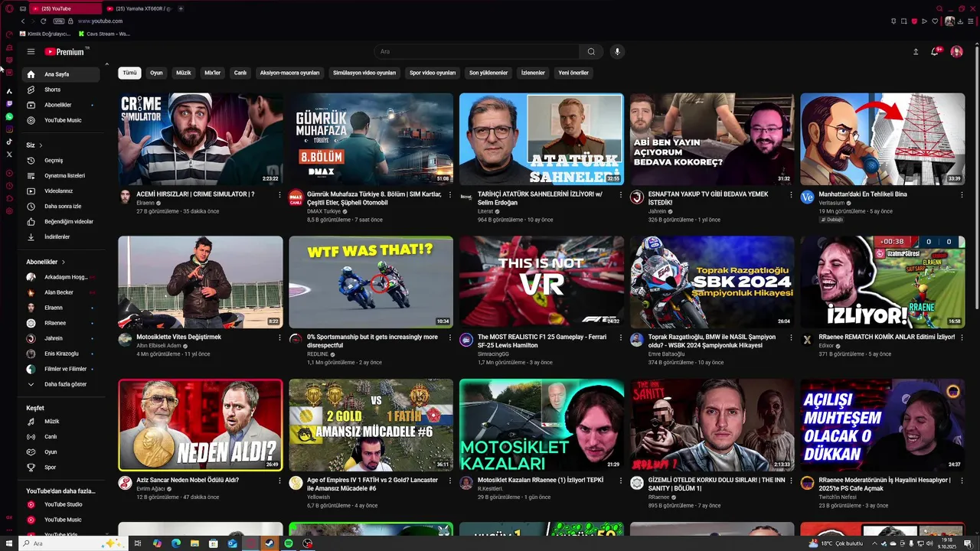Select the Tümü filter chip
980x551 pixels.
pyautogui.click(x=130, y=73)
